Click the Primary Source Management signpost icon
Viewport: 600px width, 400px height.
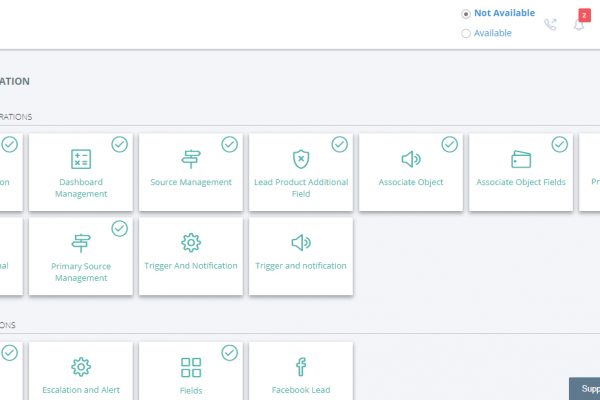[x=81, y=243]
